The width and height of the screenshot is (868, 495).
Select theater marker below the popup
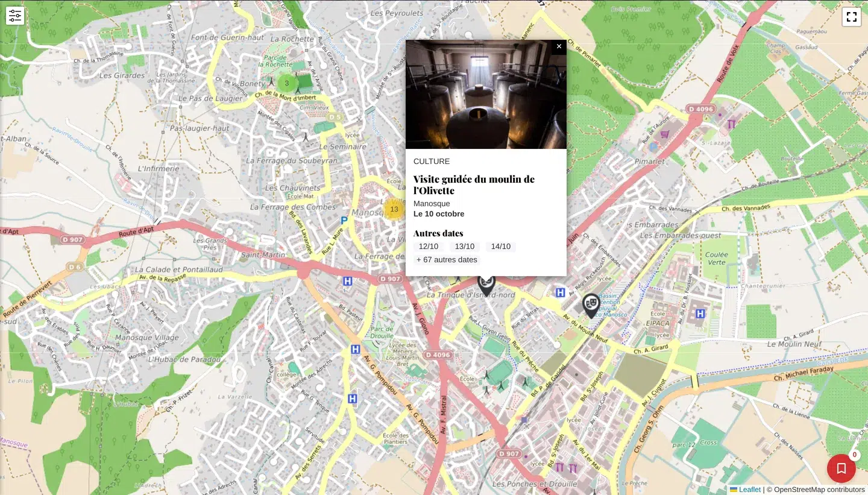point(486,285)
